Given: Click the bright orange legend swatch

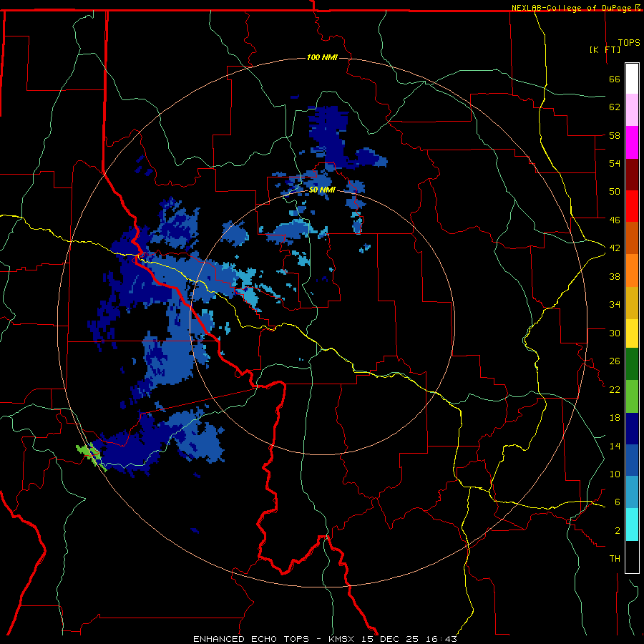Looking at the screenshot, I should [632, 270].
